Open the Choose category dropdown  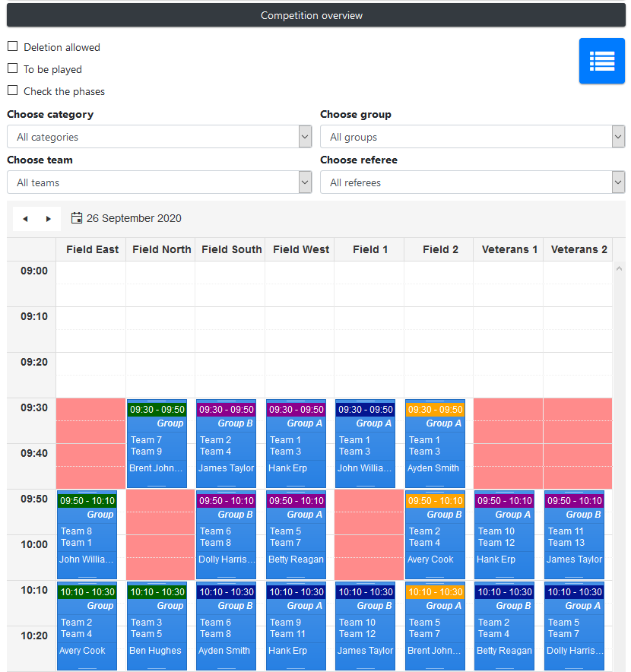point(159,137)
